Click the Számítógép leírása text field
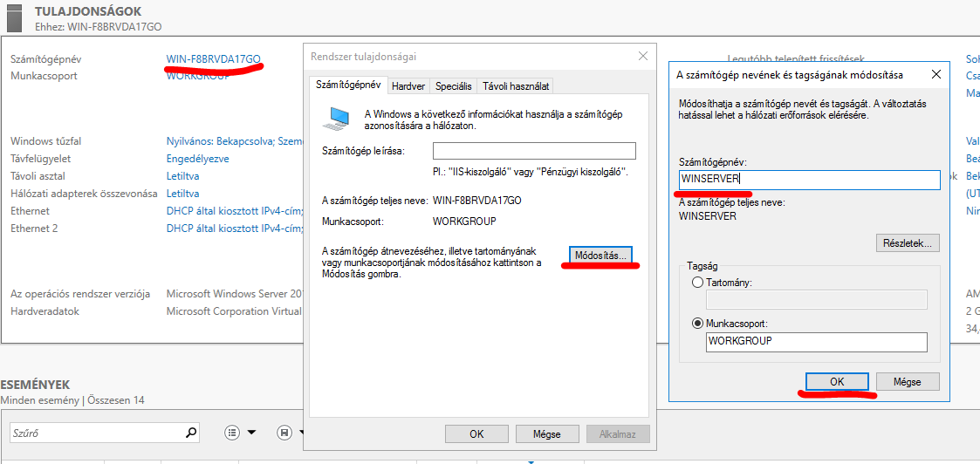Viewport: 980px width, 464px height. coord(534,151)
